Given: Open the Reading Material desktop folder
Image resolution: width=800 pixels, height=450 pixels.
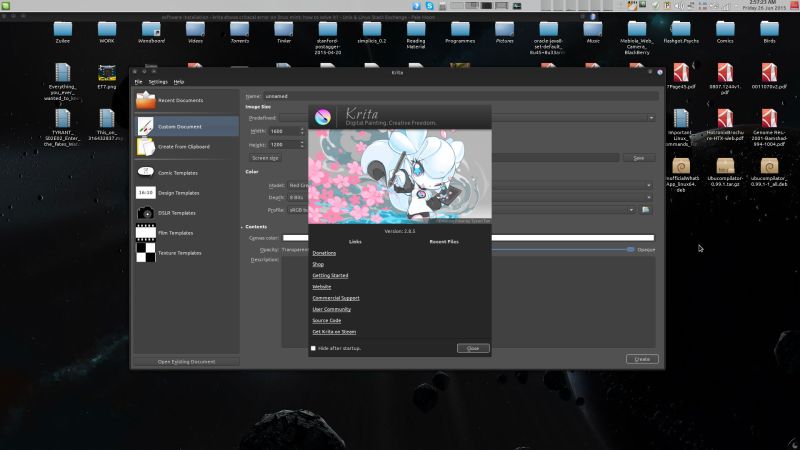Looking at the screenshot, I should 416,35.
